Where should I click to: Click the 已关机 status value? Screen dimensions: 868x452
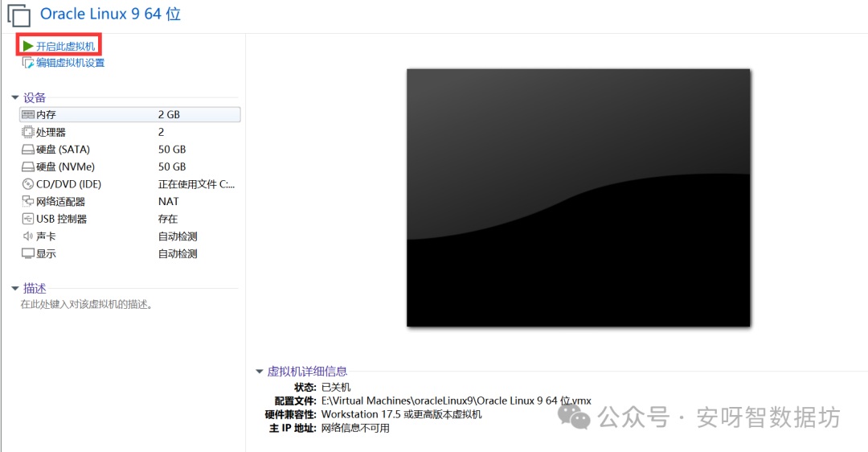336,387
